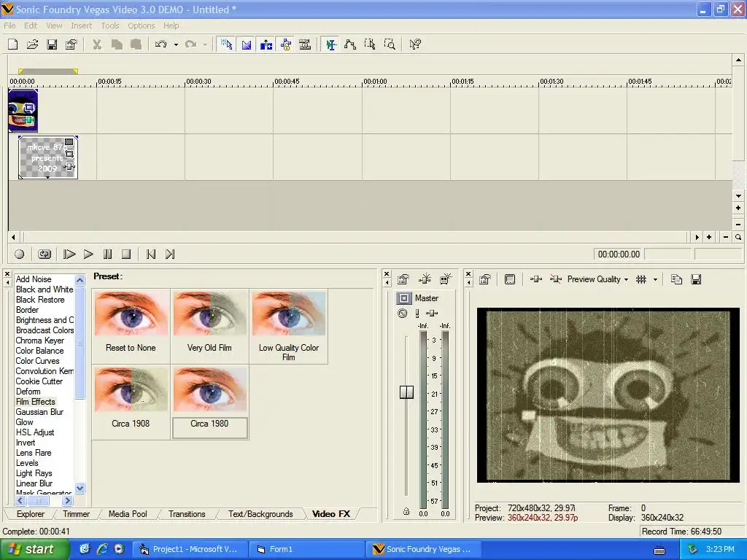Open video preview Project Properties icon
This screenshot has width=747, height=560.
[x=485, y=279]
